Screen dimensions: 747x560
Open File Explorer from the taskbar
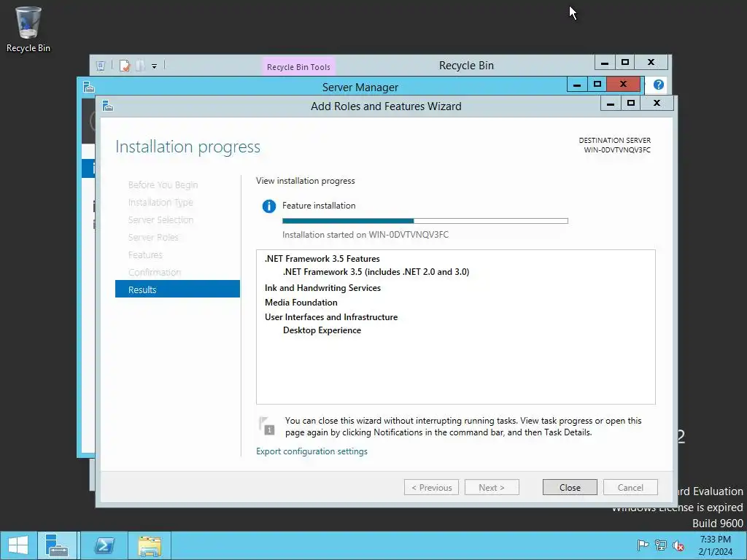[x=150, y=545]
